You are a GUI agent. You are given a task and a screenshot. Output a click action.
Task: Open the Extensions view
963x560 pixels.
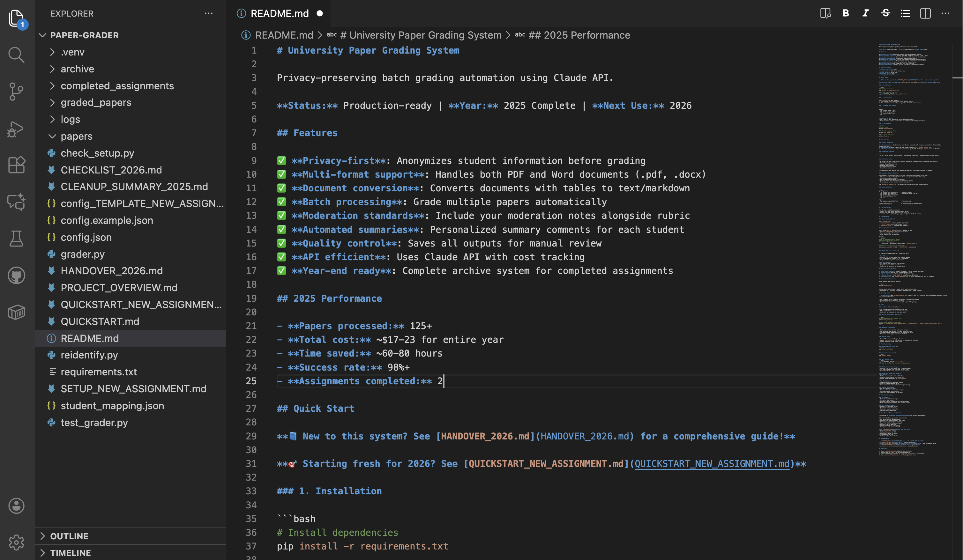click(16, 165)
